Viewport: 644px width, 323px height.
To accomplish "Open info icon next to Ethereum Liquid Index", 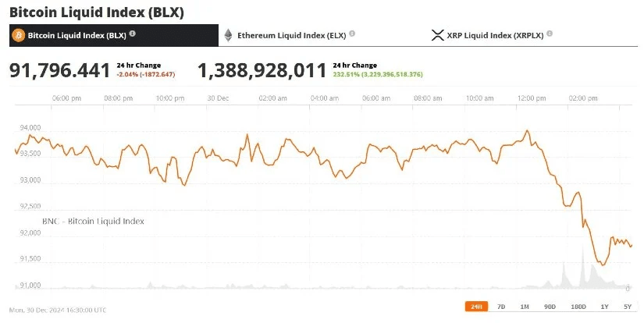I will [352, 34].
